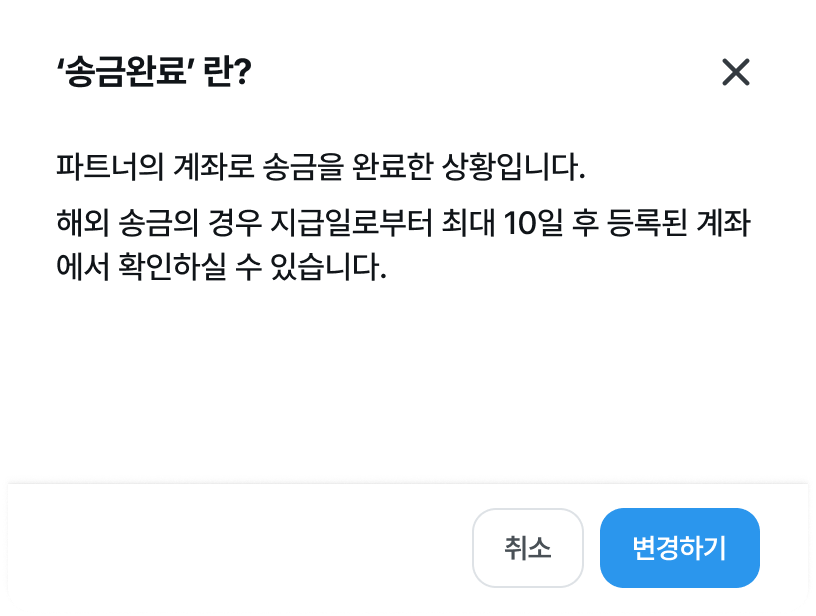The image size is (816, 616).
Task: Click the line 에서 확인하실 수 있습니다.
Action: tap(221, 268)
